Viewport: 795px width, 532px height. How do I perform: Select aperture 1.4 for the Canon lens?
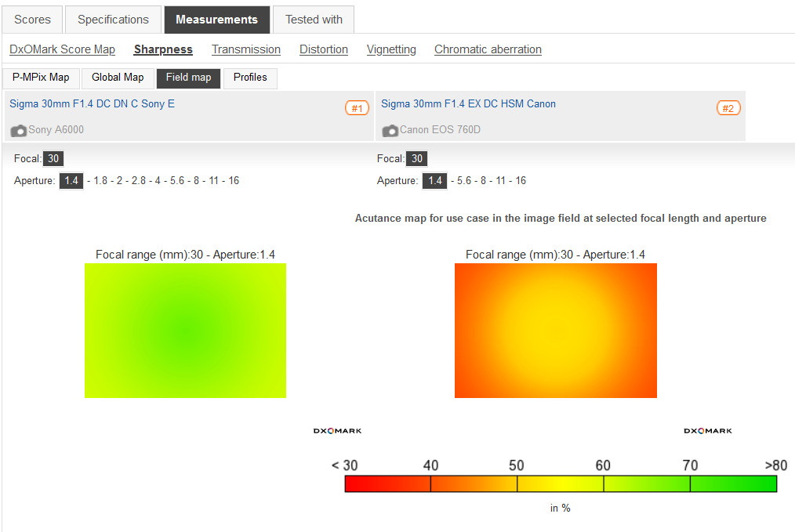pyautogui.click(x=434, y=181)
